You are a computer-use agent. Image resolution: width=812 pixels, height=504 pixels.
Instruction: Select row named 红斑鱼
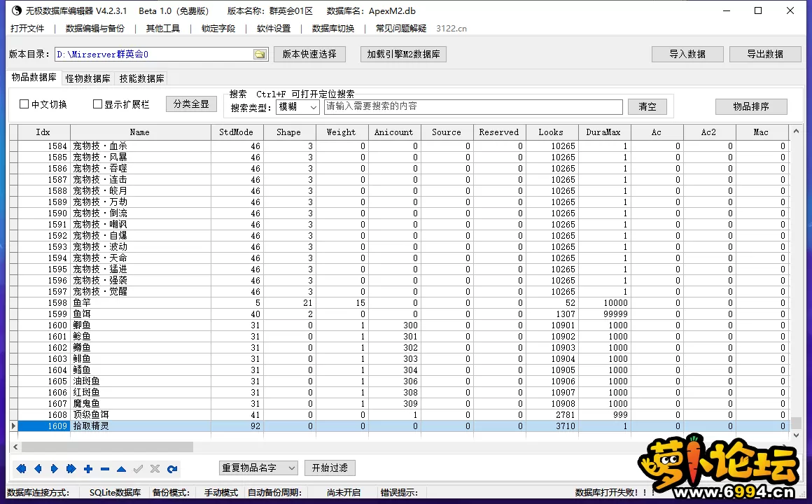tap(399, 392)
